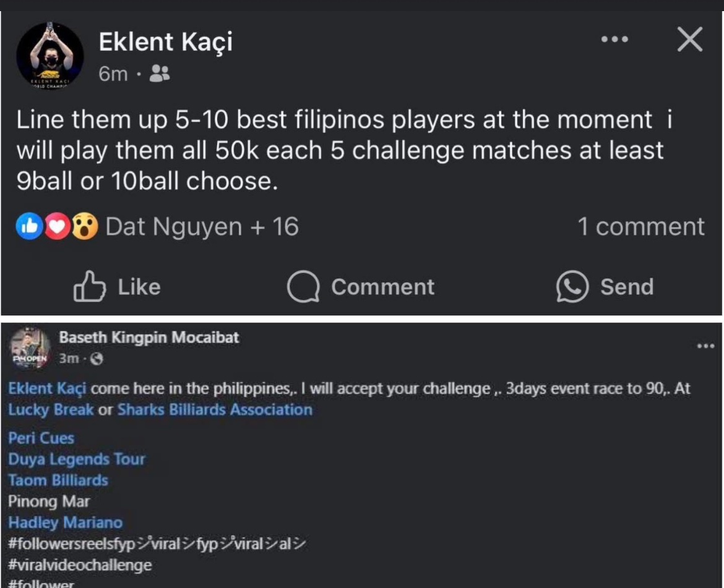This screenshot has height=588, width=724.
Task: Click the Hadley Mariano tagged name
Action: (65, 522)
